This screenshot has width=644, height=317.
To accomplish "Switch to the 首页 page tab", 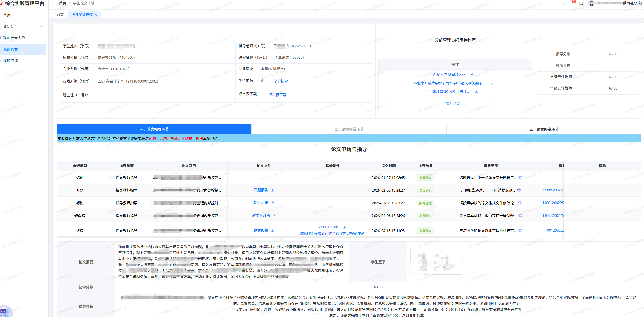I will (x=60, y=15).
